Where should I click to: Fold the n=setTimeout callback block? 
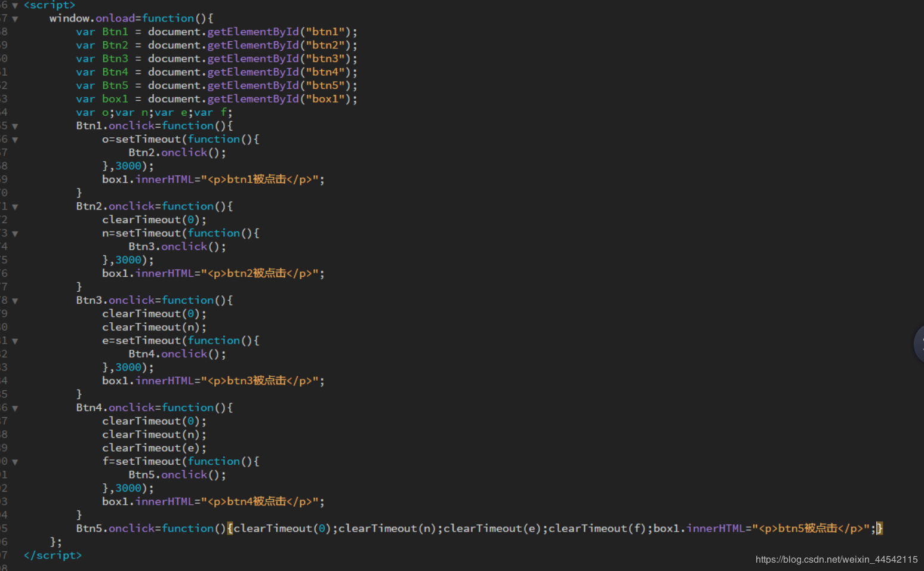point(15,234)
